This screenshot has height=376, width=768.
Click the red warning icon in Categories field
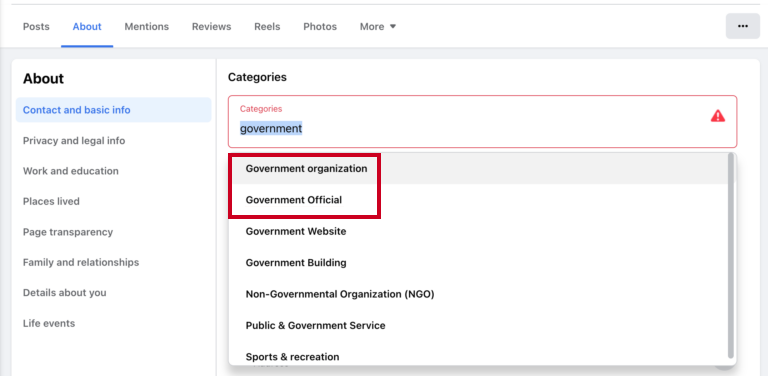pyautogui.click(x=718, y=116)
